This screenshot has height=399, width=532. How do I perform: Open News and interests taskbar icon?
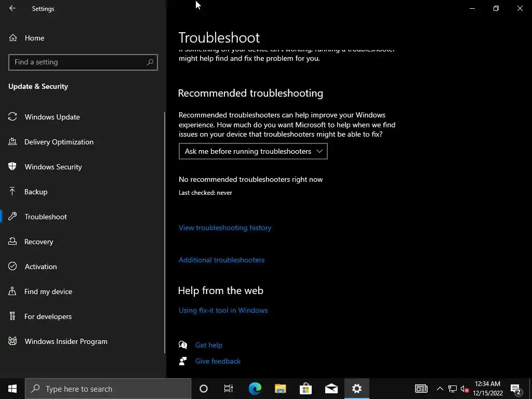(421, 389)
